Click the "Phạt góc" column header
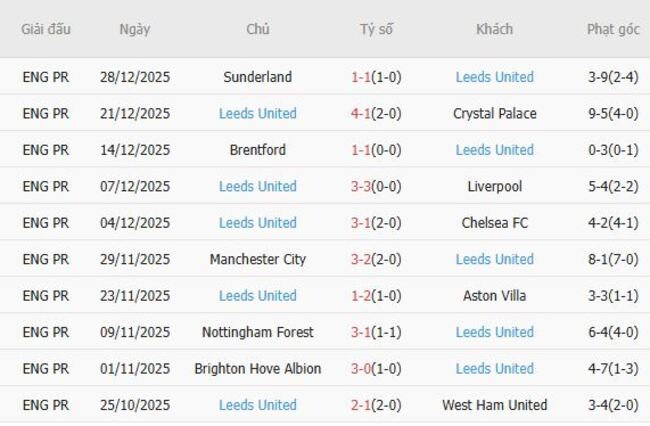This screenshot has height=426, width=650. (613, 29)
